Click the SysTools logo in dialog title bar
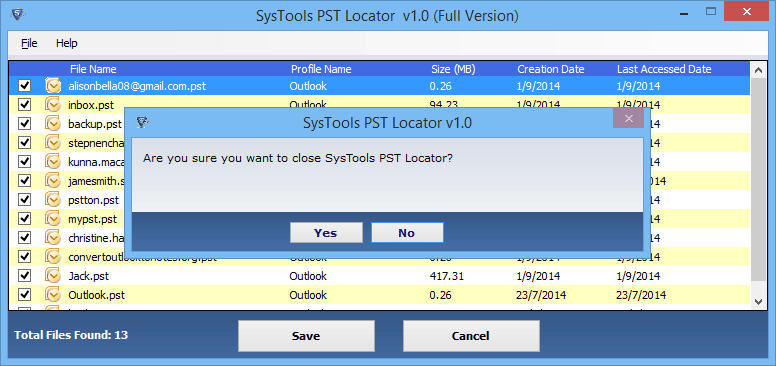The image size is (776, 366). (x=143, y=123)
